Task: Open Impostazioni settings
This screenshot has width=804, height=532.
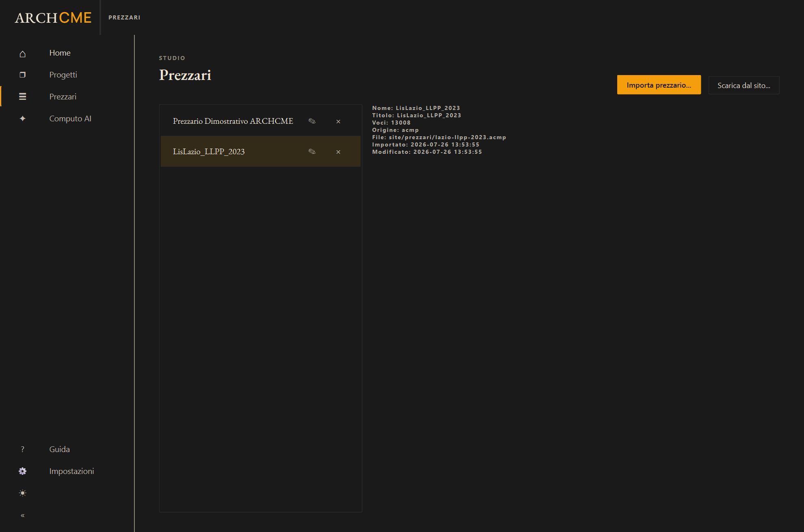Action: click(x=72, y=471)
